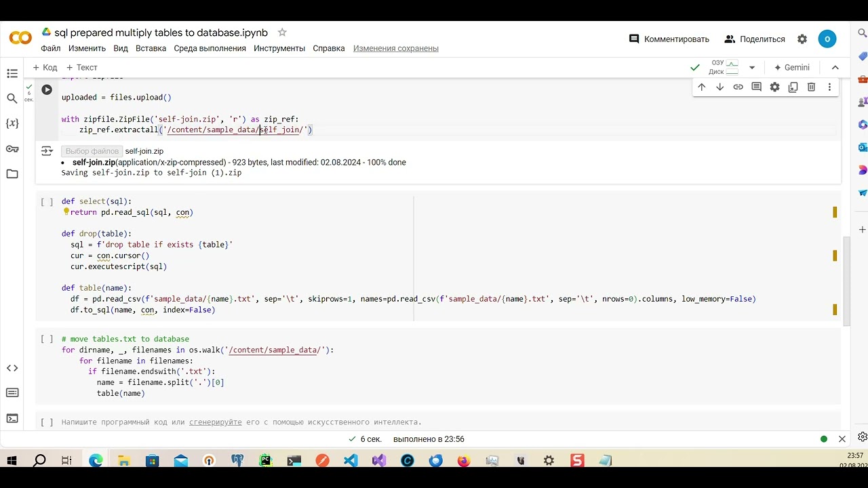
Task: Open the user account avatar
Action: (x=827, y=39)
